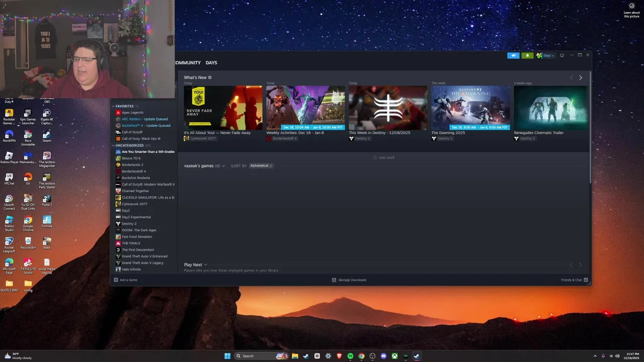Open Brave browser from the taskbar
This screenshot has width=644, height=362.
click(x=339, y=356)
